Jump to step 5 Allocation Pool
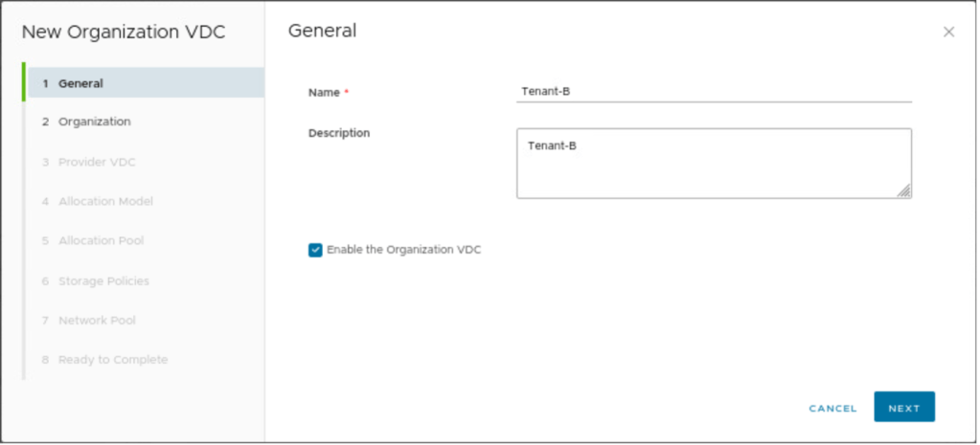The width and height of the screenshot is (980, 445). point(101,241)
